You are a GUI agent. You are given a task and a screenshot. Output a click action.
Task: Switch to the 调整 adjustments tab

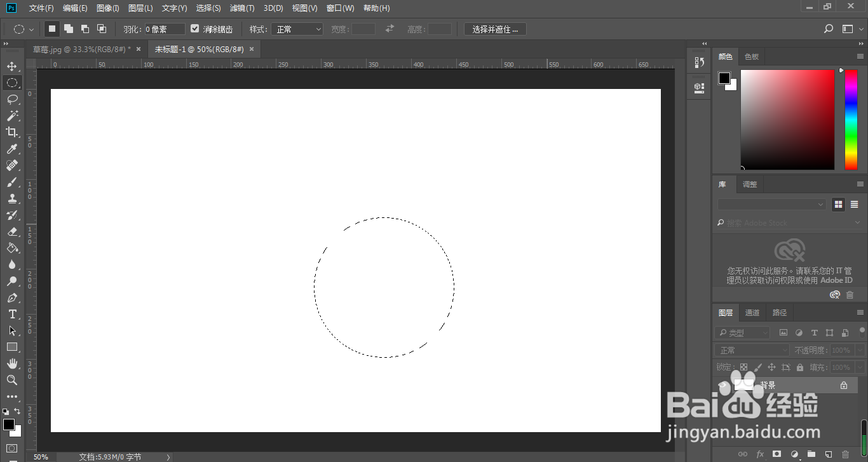click(750, 184)
